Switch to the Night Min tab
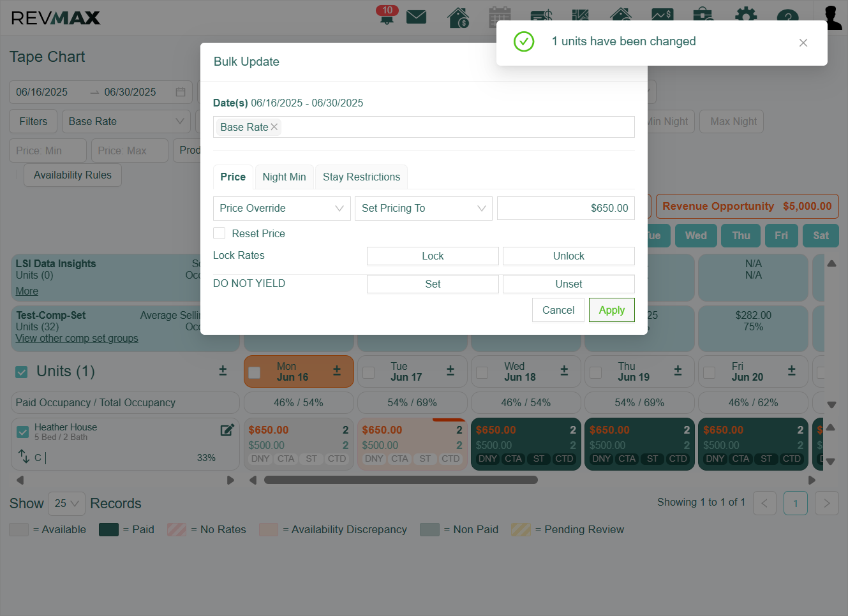 point(284,177)
